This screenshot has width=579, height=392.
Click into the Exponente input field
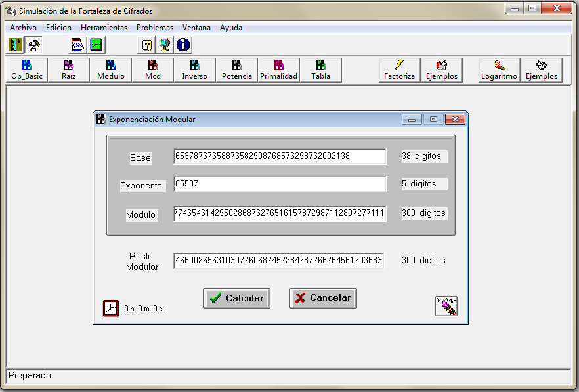280,185
